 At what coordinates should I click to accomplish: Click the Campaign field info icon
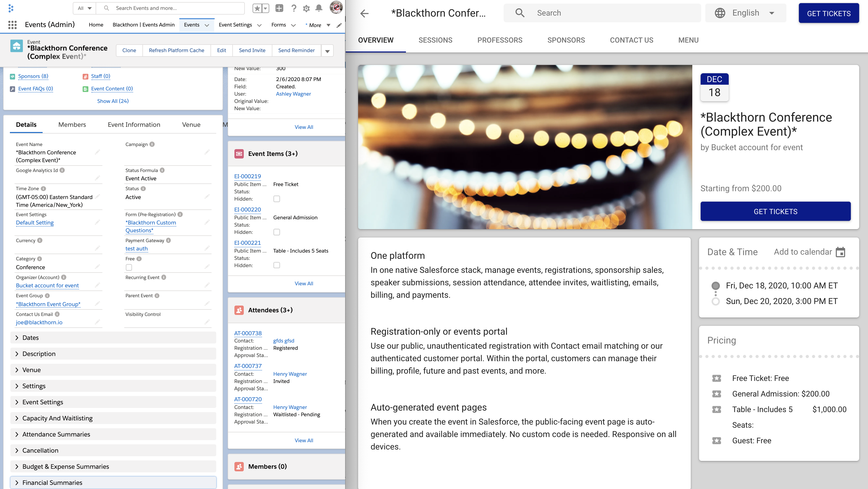click(152, 144)
